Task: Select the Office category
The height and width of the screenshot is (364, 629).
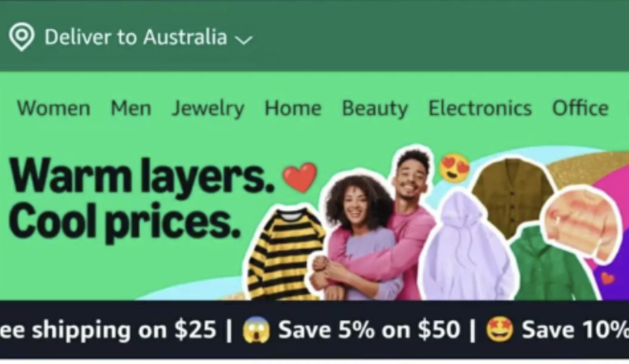Action: (580, 108)
